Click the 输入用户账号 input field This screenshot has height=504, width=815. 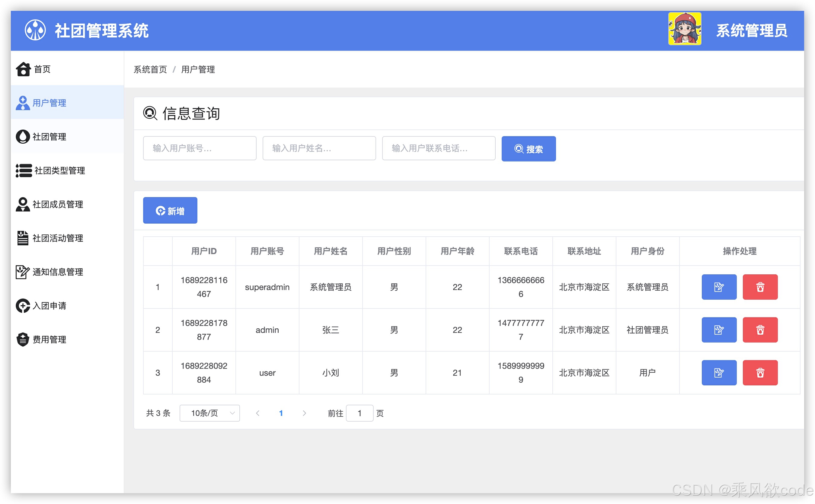(x=199, y=148)
